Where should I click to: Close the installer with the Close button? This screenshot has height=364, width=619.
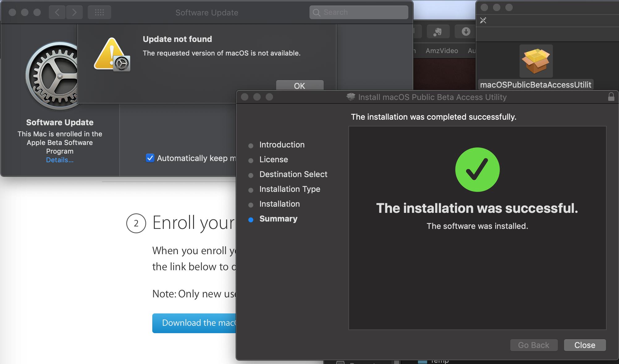point(585,345)
